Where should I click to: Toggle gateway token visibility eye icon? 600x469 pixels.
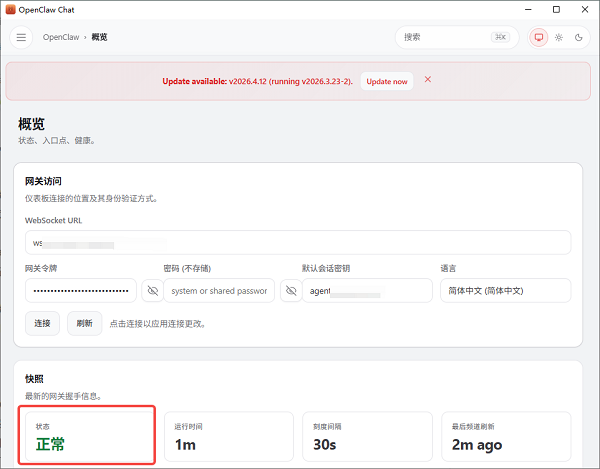tap(153, 291)
